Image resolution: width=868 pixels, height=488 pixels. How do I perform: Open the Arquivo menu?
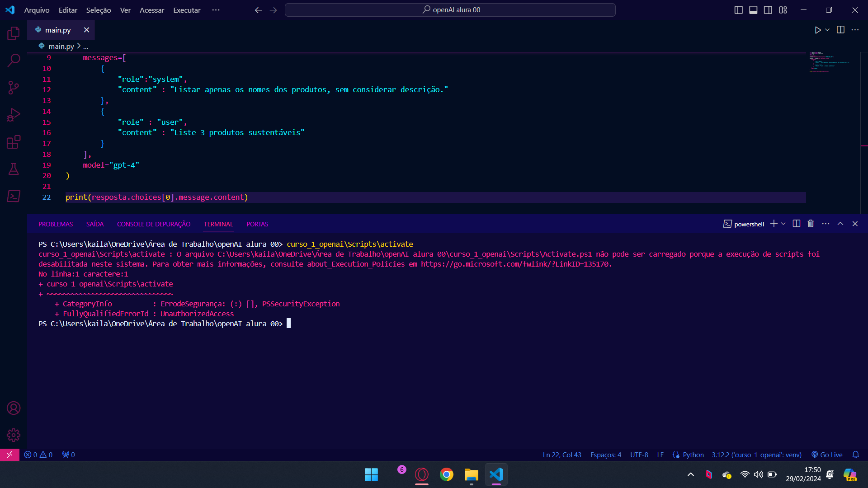[x=37, y=10]
